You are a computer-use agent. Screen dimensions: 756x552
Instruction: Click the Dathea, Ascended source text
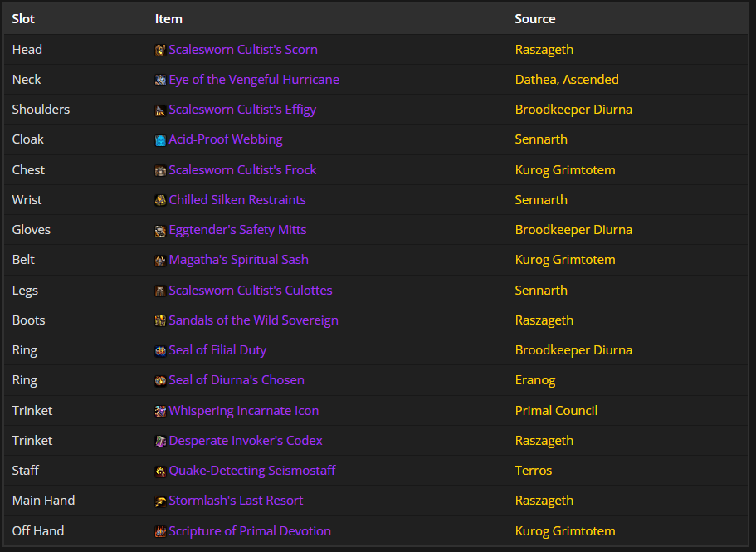coord(566,80)
